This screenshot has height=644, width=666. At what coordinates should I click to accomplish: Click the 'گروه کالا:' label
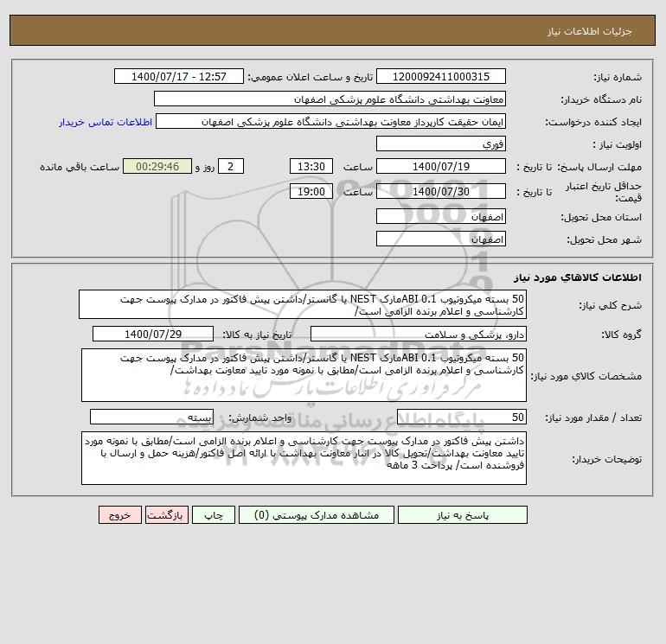[621, 335]
